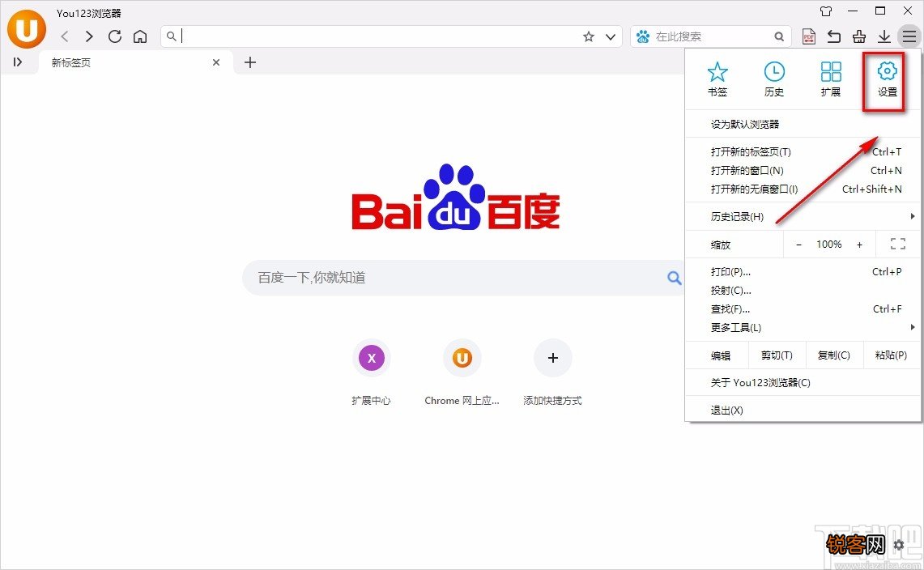Open the PDF converter toolbar icon
This screenshot has height=570, width=924.
[x=809, y=36]
